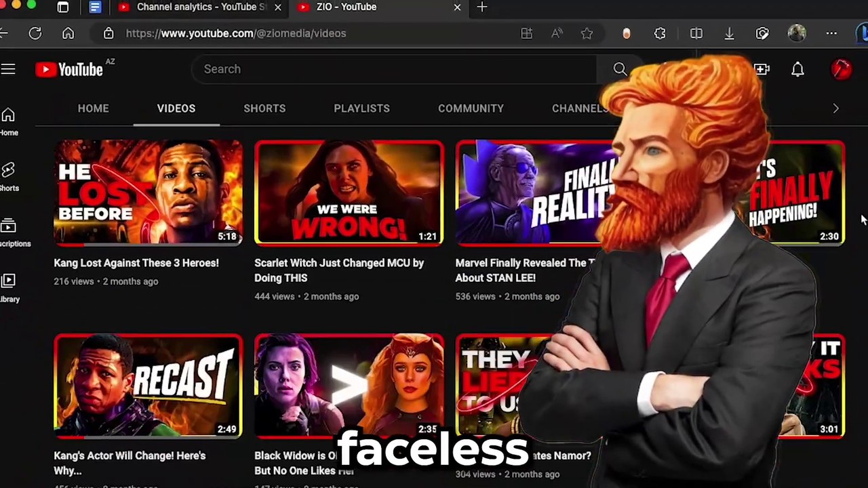The image size is (868, 488).
Task: Open Shorts in the YouTube sidebar
Action: (x=8, y=177)
